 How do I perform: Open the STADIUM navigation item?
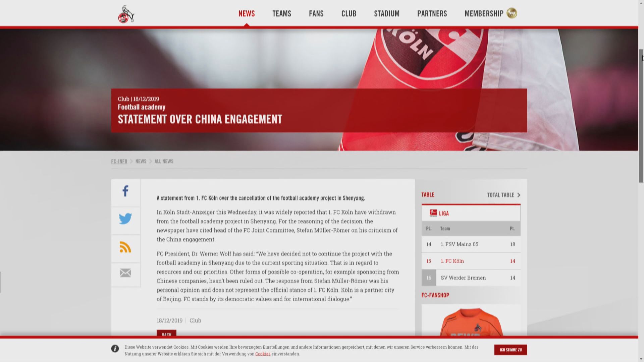(x=387, y=13)
